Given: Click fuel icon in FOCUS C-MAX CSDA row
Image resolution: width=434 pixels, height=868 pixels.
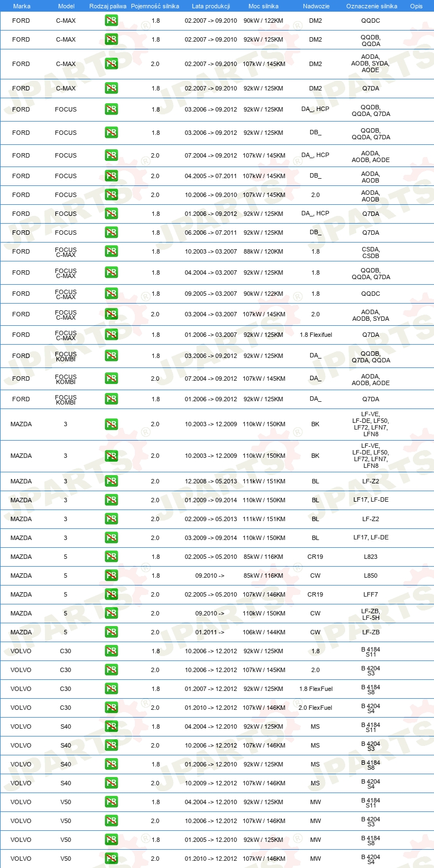Looking at the screenshot, I should [x=111, y=251].
